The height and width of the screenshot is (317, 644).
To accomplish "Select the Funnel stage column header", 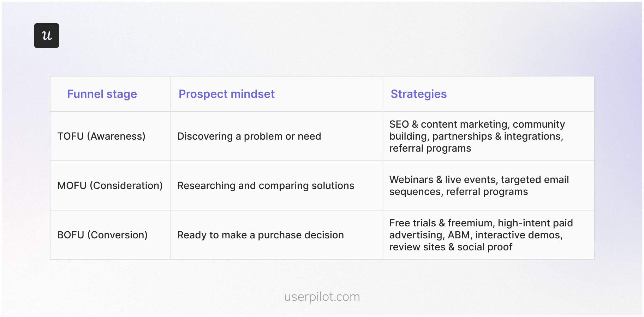I will 102,94.
